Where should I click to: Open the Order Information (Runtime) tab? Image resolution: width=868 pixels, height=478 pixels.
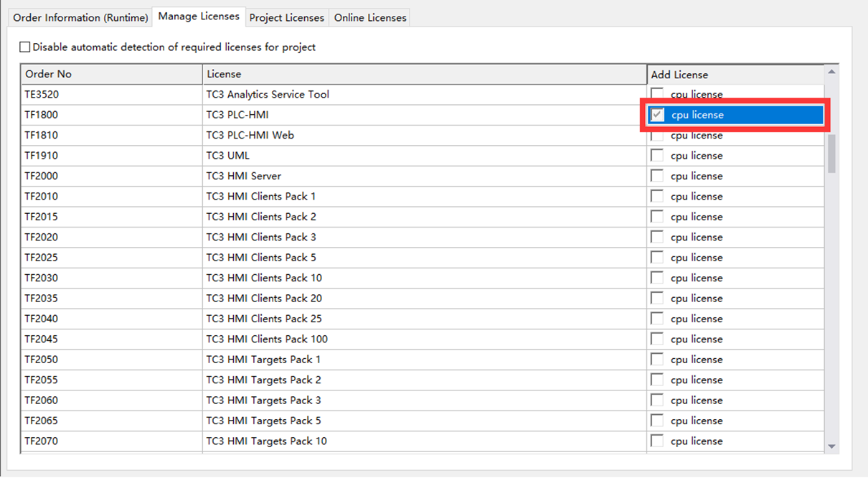click(x=80, y=17)
